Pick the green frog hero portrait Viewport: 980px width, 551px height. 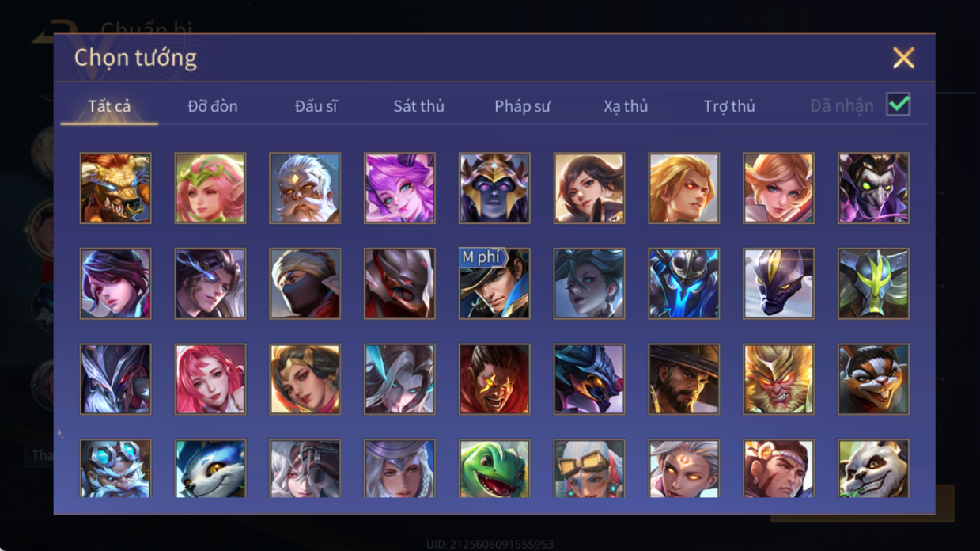coord(494,469)
